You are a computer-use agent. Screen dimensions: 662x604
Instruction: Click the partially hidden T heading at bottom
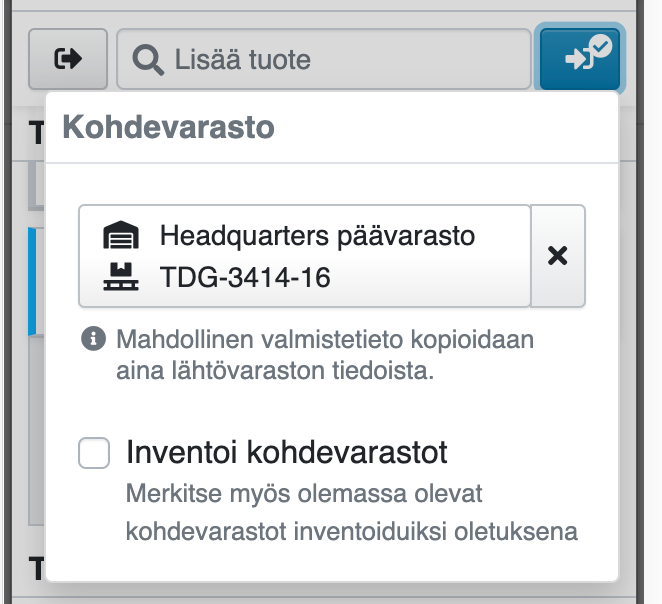click(36, 569)
